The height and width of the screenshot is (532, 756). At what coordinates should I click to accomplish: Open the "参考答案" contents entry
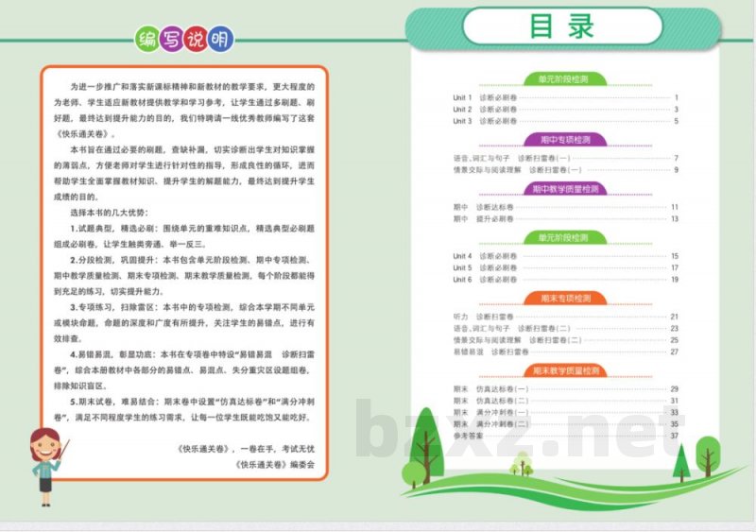click(565, 436)
